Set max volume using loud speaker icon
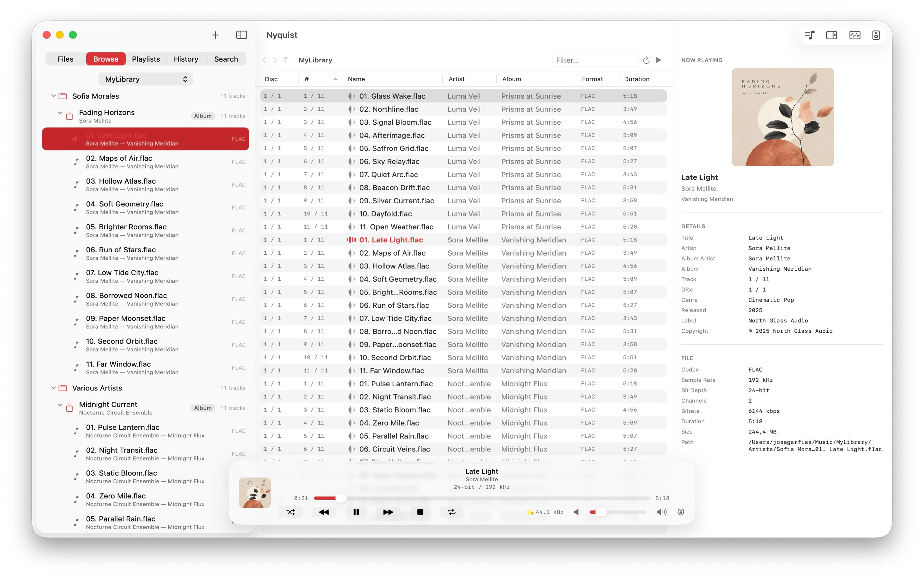The width and height of the screenshot is (924, 578). (661, 512)
